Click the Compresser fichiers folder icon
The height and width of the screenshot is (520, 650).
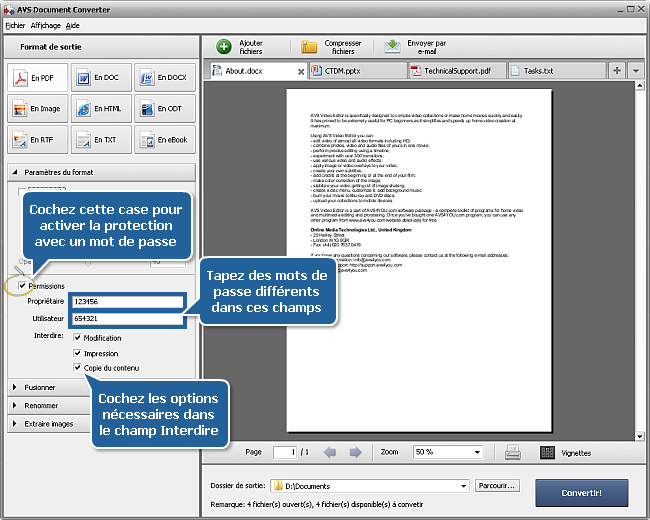(309, 47)
